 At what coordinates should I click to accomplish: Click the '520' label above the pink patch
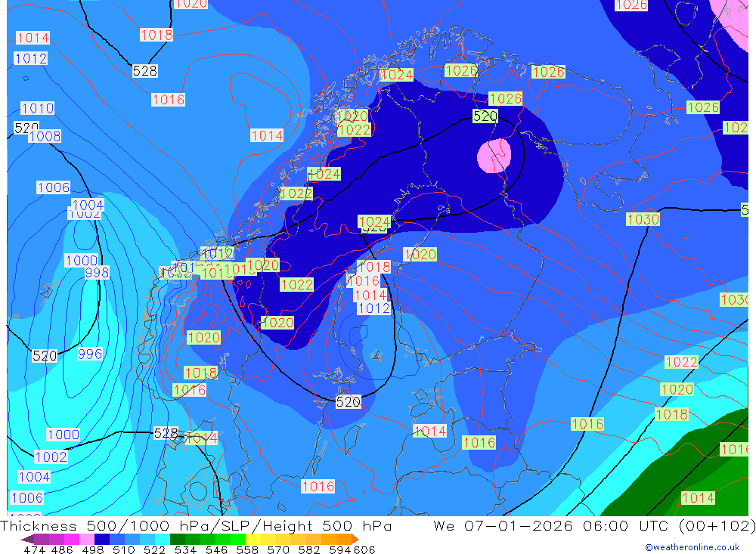pos(485,116)
